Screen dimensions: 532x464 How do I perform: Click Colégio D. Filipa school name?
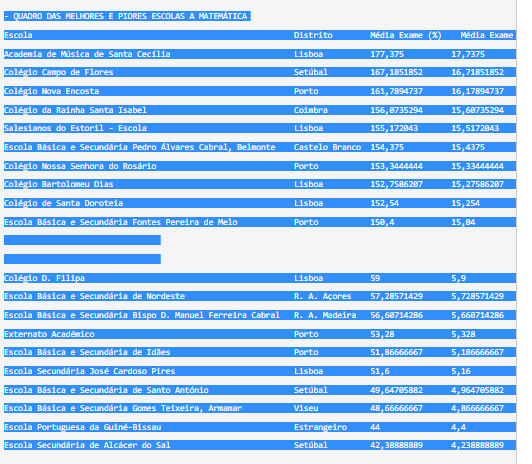pos(44,278)
